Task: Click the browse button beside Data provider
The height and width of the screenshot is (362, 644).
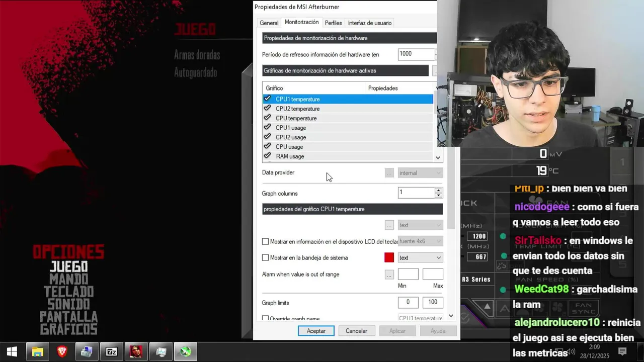Action: [389, 173]
